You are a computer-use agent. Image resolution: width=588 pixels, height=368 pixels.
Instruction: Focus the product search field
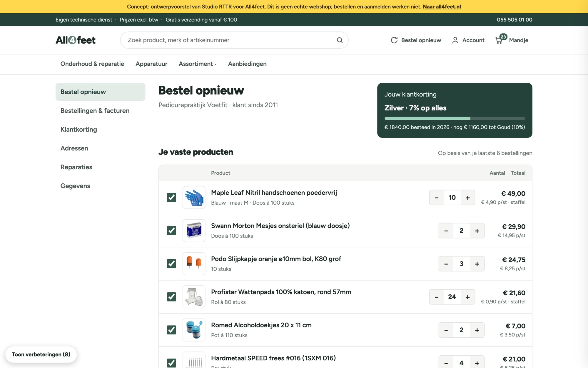click(x=234, y=40)
